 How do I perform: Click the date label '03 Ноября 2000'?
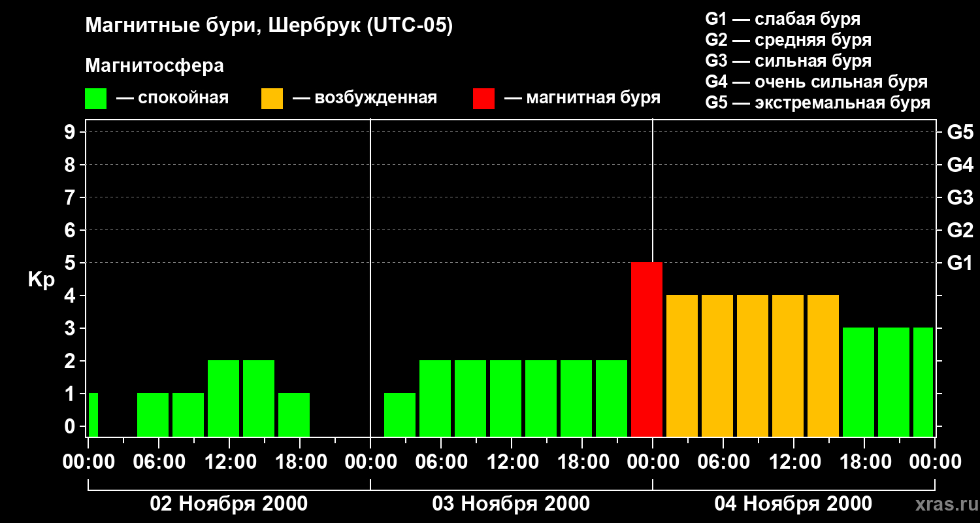(x=511, y=504)
